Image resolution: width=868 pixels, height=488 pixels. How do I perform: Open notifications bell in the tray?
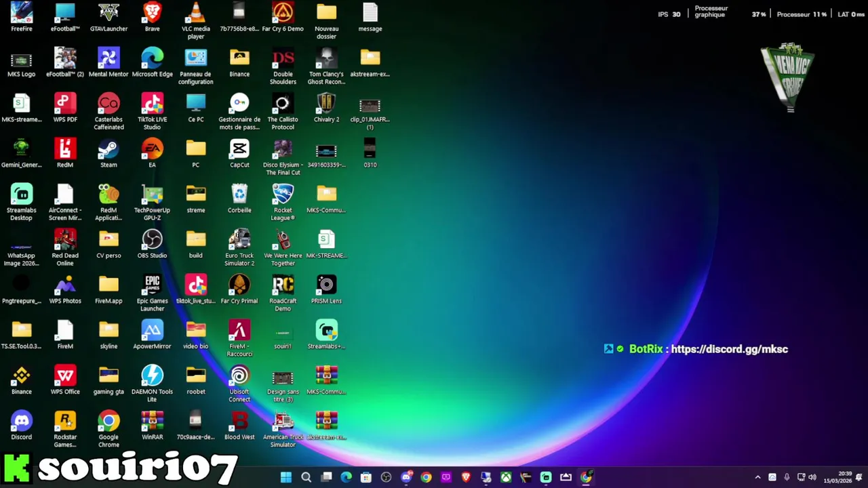pyautogui.click(x=859, y=477)
